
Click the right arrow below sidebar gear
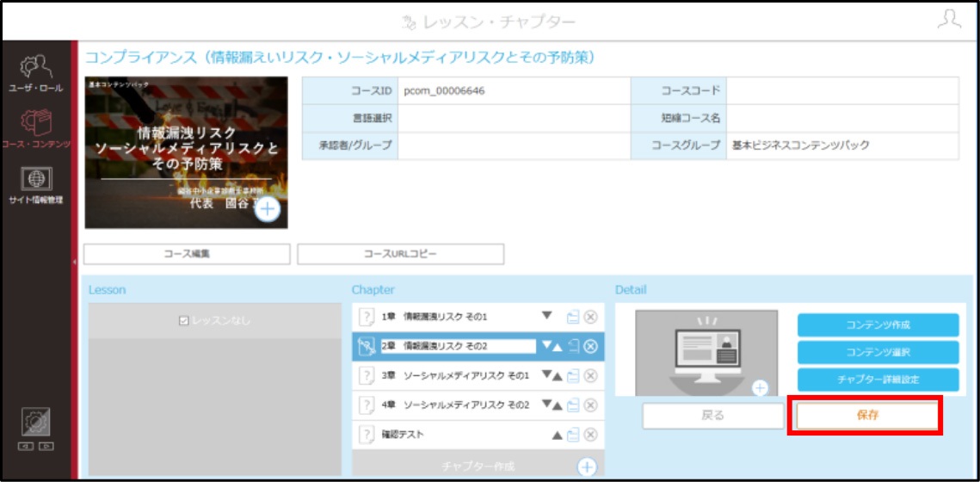click(x=45, y=447)
